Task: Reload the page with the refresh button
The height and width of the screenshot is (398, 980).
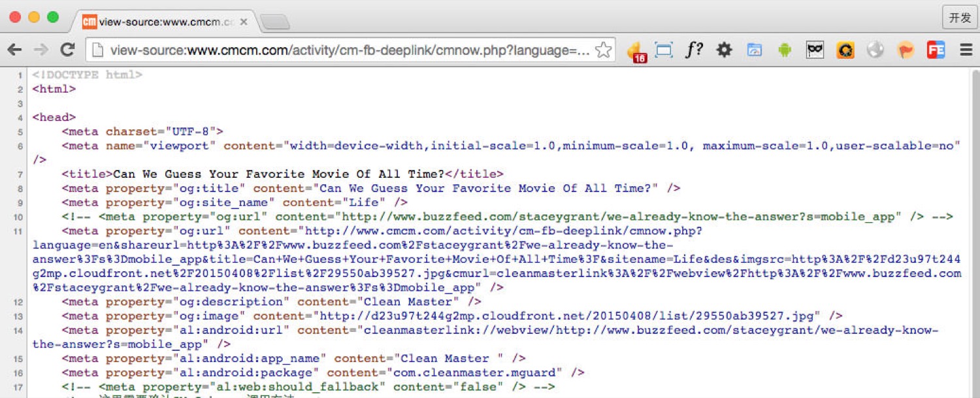Action: click(x=67, y=50)
